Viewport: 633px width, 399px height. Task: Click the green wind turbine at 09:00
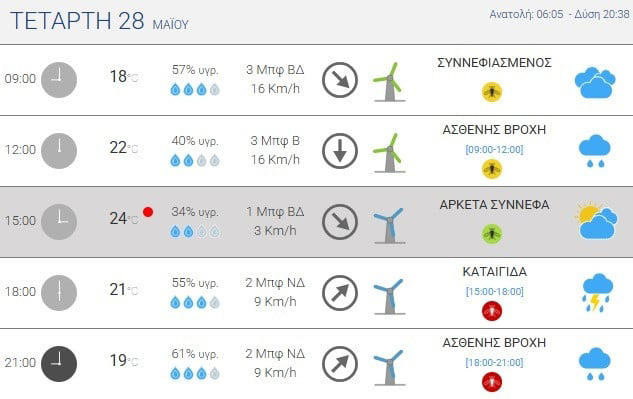pyautogui.click(x=389, y=82)
